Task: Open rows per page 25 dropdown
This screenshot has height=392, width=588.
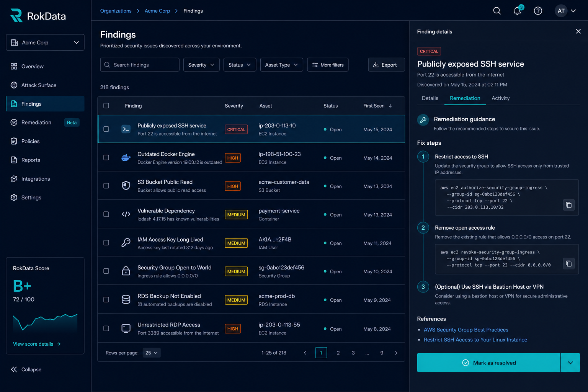Action: click(152, 353)
